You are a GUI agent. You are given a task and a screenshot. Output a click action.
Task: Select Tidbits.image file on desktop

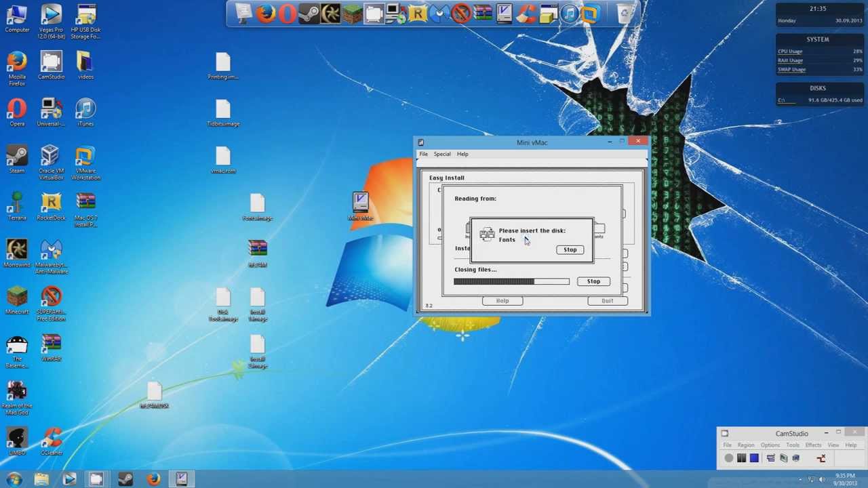223,113
